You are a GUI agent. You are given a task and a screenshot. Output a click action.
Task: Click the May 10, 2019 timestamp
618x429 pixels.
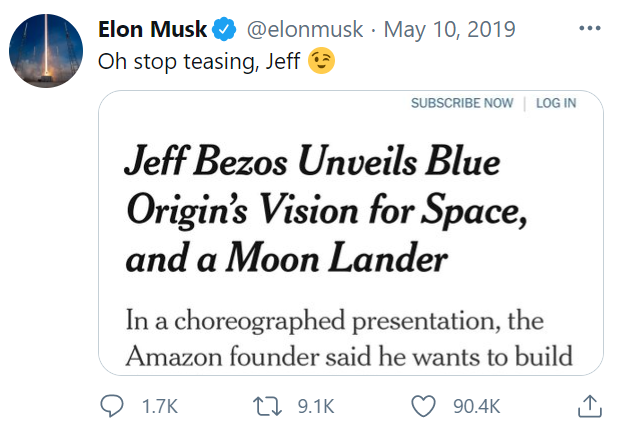tap(450, 30)
